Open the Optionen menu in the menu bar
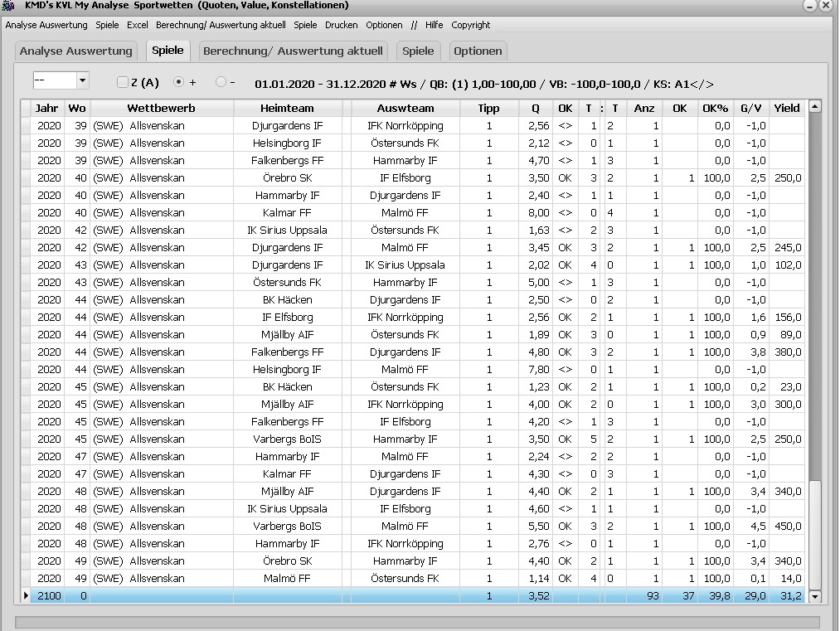This screenshot has width=840, height=631. (384, 25)
